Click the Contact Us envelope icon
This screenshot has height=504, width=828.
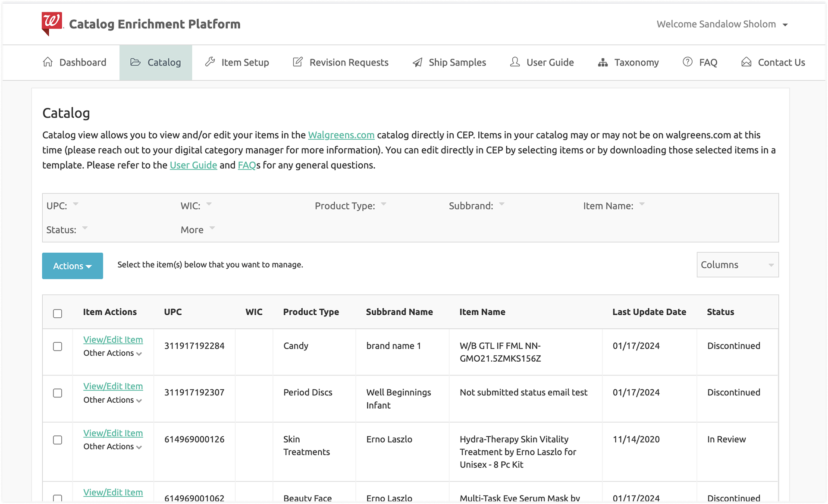coord(746,62)
